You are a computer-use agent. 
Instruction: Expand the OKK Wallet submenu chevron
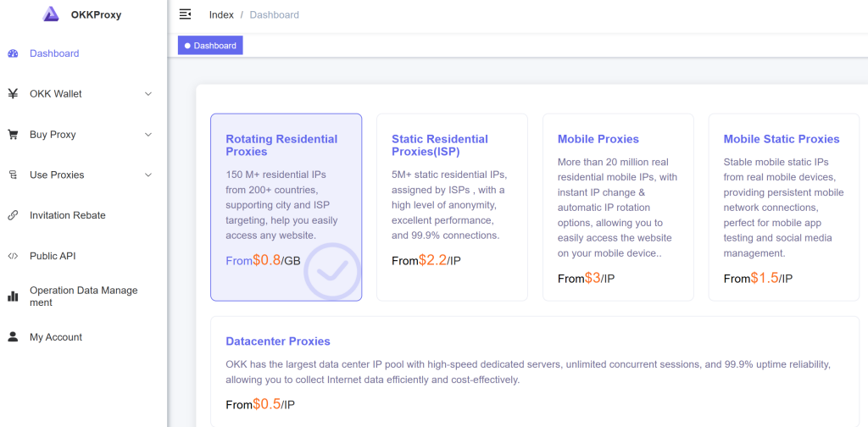[148, 94]
